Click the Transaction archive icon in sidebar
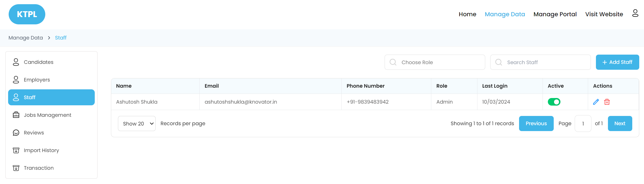 tap(16, 168)
